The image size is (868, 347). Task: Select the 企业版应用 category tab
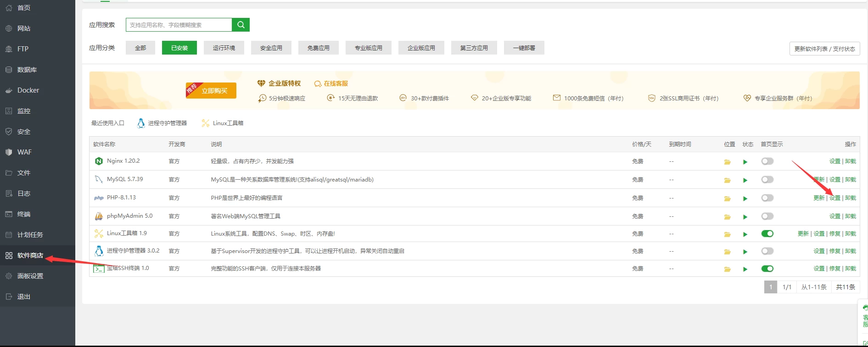(x=421, y=48)
